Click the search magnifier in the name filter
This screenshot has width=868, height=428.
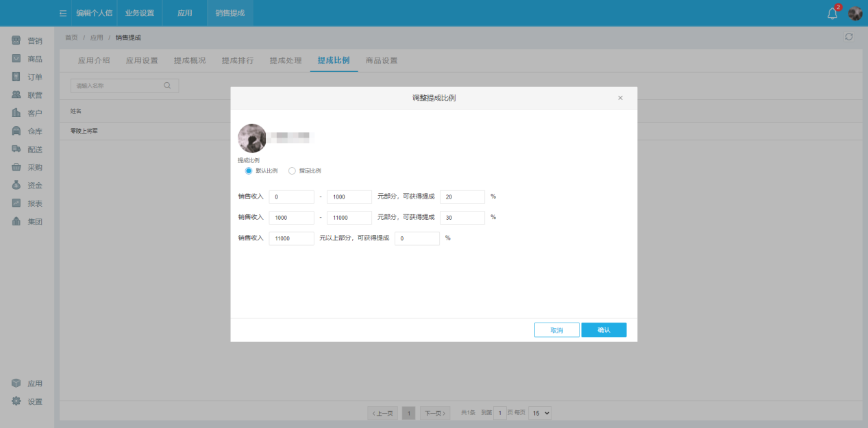[x=166, y=85]
